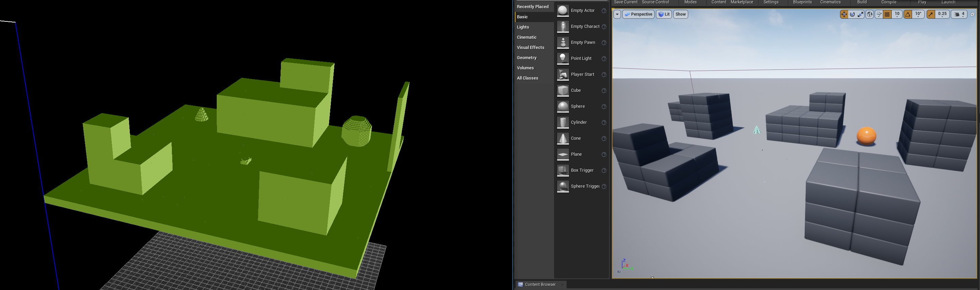
Task: Maximize the viewport with the restore icon
Action: [x=973, y=15]
